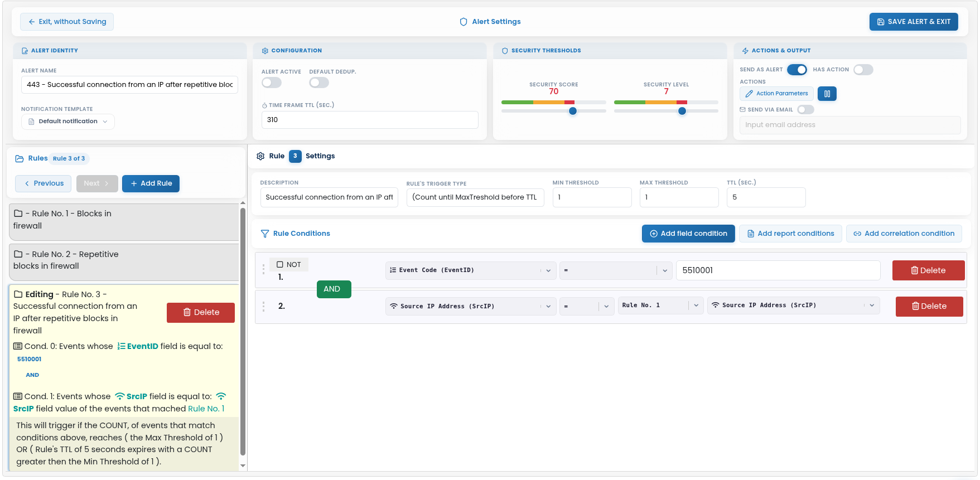Select Rule No. 2 Repetitive blocks item
This screenshot has width=980, height=480.
[124, 262]
